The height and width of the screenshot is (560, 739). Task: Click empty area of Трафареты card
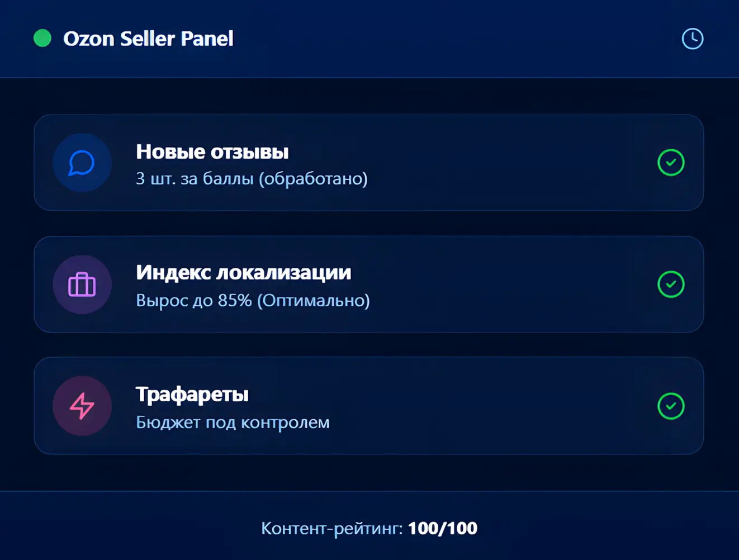tap(503, 406)
